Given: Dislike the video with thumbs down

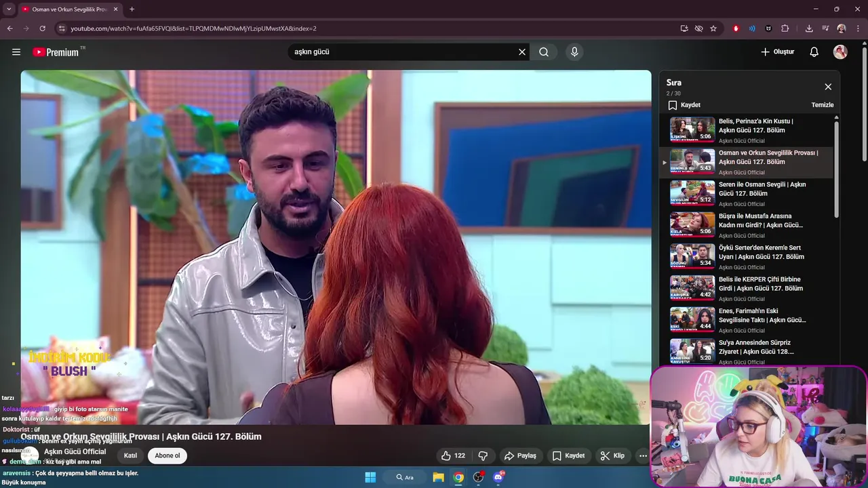Looking at the screenshot, I should coord(484,455).
